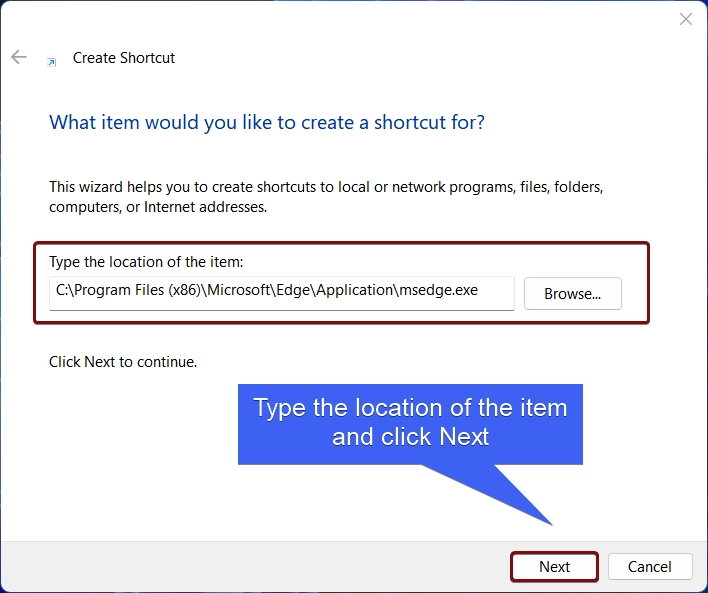Screen dimensions: 708x593
Task: Click the shortcut icon beside Create Shortcut
Action: coord(52,62)
